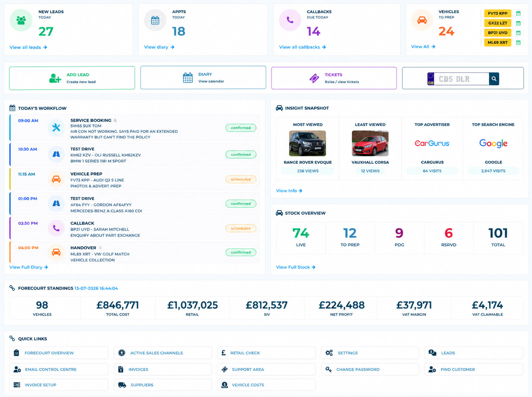Click the scheduled badge on Callback row

tap(241, 228)
